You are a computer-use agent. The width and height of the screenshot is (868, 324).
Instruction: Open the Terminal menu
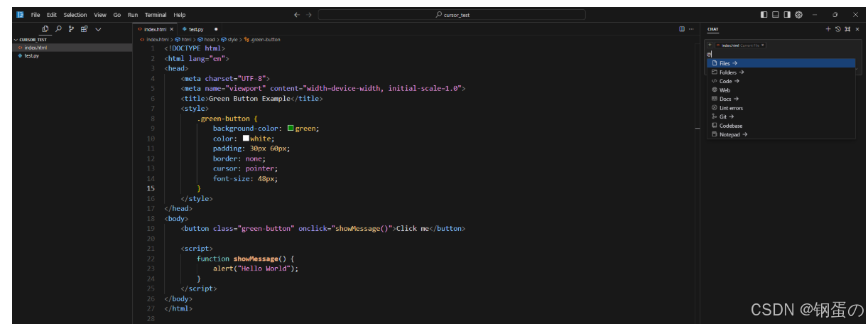point(156,15)
